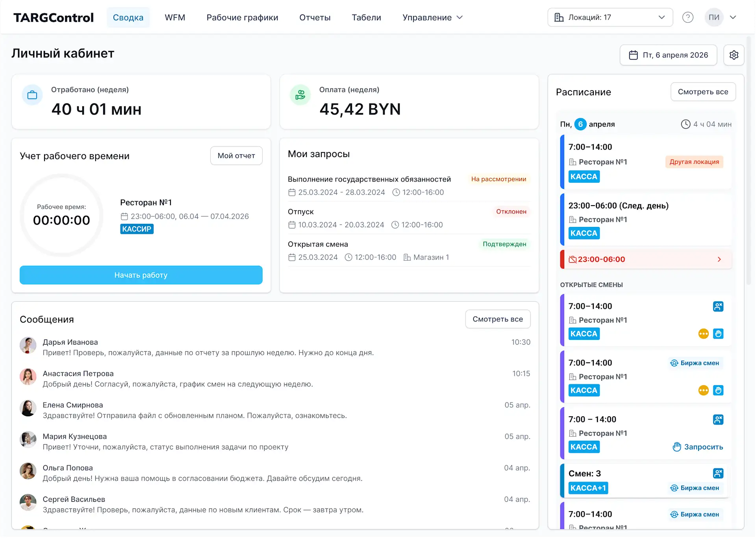Click Запросить link on open shift
The height and width of the screenshot is (538, 756).
[698, 447]
